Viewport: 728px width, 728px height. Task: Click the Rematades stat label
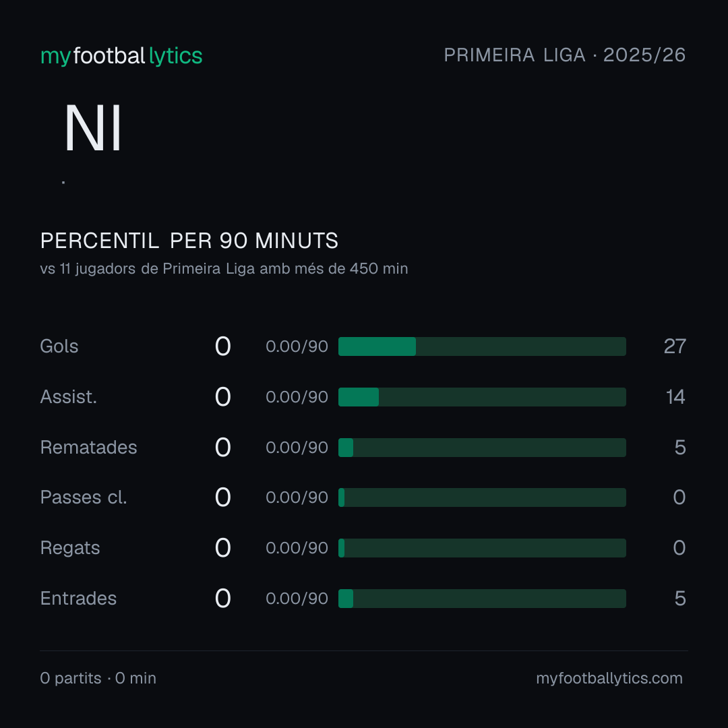coord(89,448)
